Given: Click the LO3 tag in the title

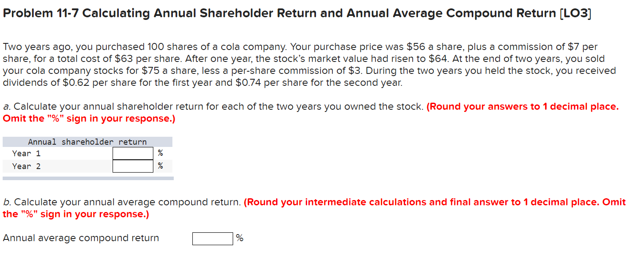Looking at the screenshot, I should coord(574,13).
